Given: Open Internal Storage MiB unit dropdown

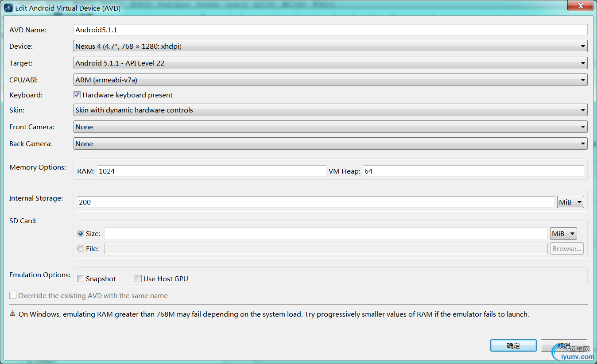Looking at the screenshot, I should (x=570, y=202).
